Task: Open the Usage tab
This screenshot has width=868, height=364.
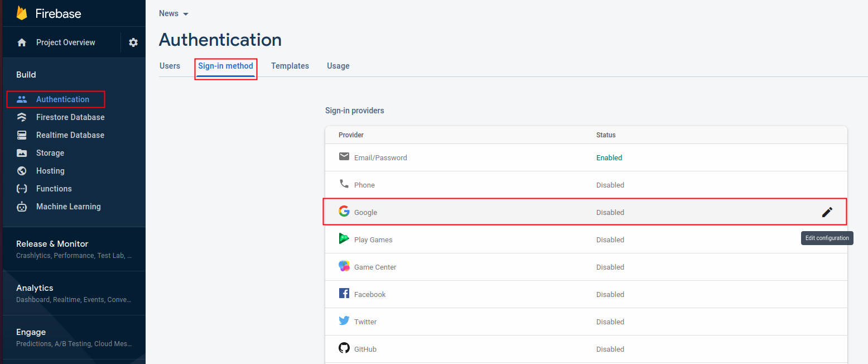Action: (338, 66)
